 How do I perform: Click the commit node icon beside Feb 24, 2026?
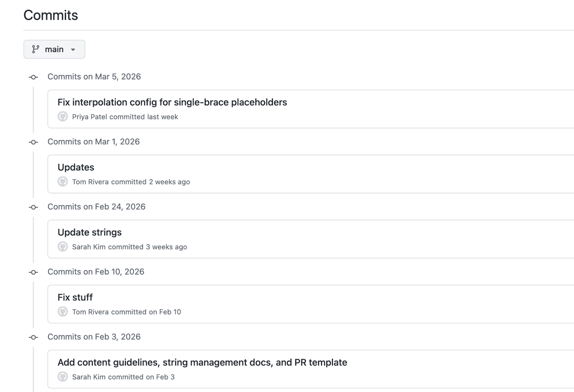coord(33,207)
